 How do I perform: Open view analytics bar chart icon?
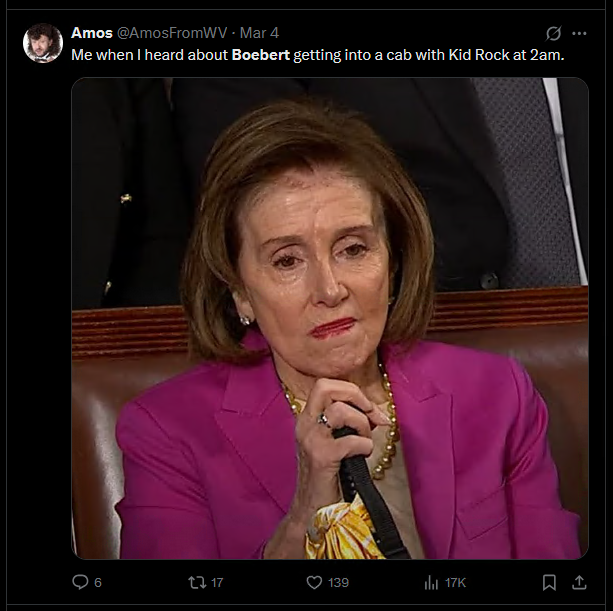click(x=431, y=582)
